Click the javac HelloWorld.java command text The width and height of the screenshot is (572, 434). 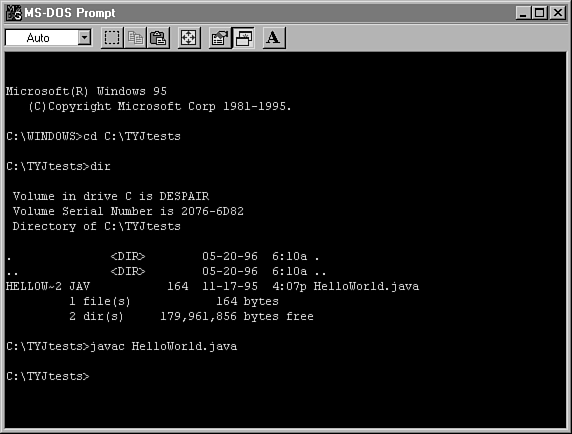point(163,346)
